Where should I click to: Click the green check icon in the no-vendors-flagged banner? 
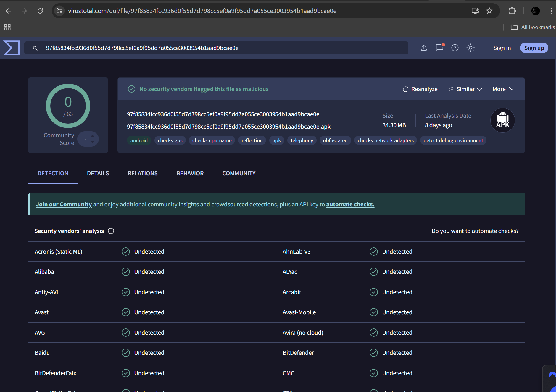131,89
